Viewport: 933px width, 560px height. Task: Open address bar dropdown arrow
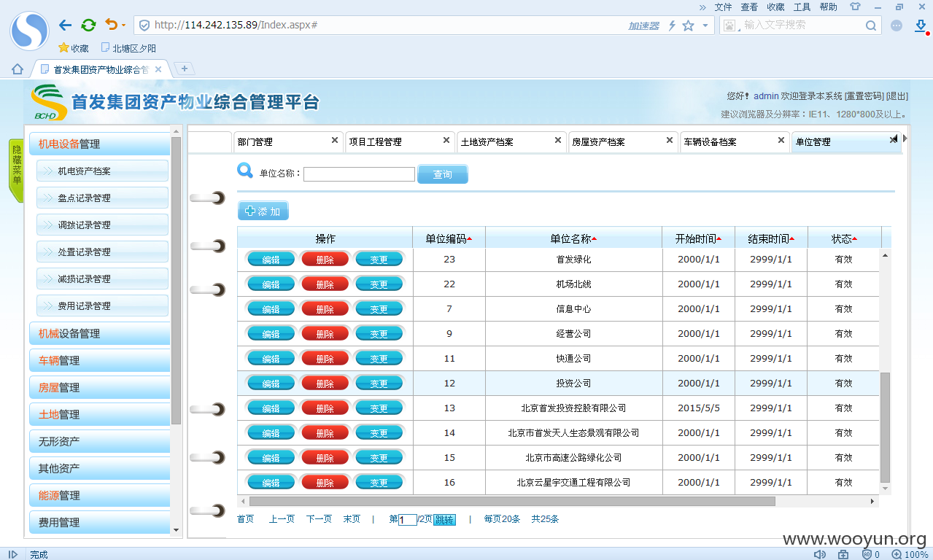(705, 26)
